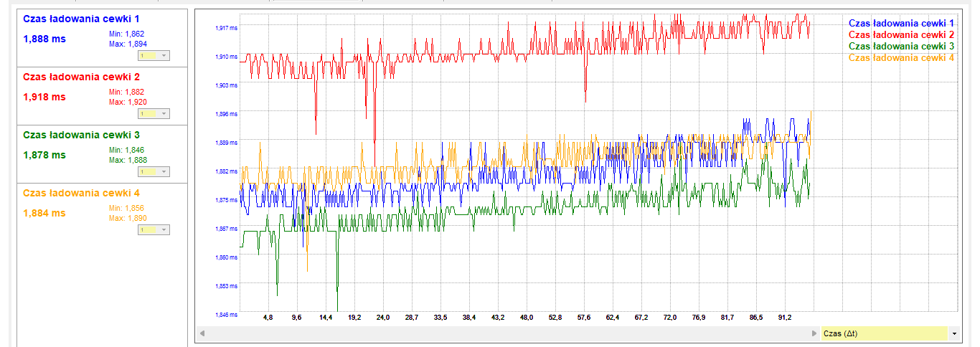Select green 'Czas ładowania cewki 3' panel title
The width and height of the screenshot is (980, 347).
point(81,135)
